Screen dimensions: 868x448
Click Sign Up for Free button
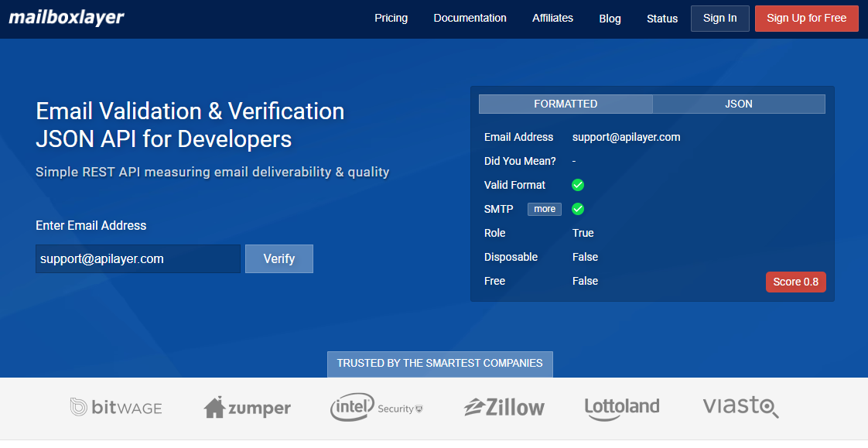coord(806,18)
